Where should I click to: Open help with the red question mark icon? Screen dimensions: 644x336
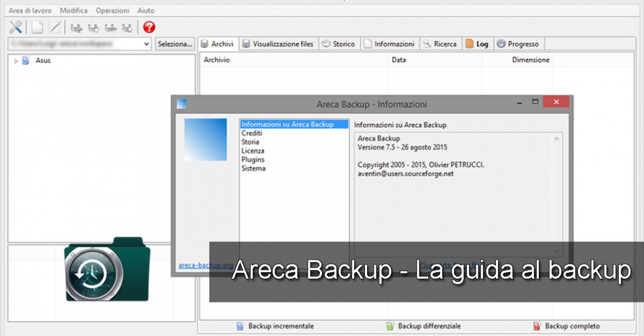[149, 27]
